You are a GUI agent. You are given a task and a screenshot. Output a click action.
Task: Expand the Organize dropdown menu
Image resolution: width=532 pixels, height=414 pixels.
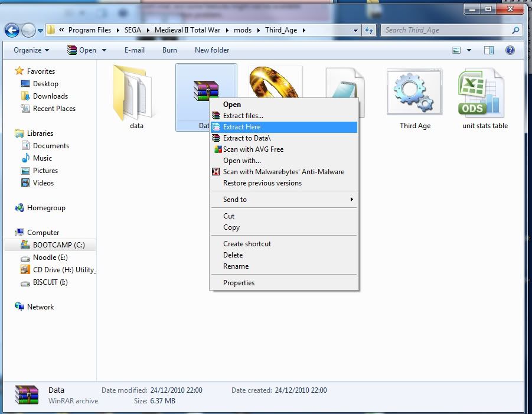[31, 50]
